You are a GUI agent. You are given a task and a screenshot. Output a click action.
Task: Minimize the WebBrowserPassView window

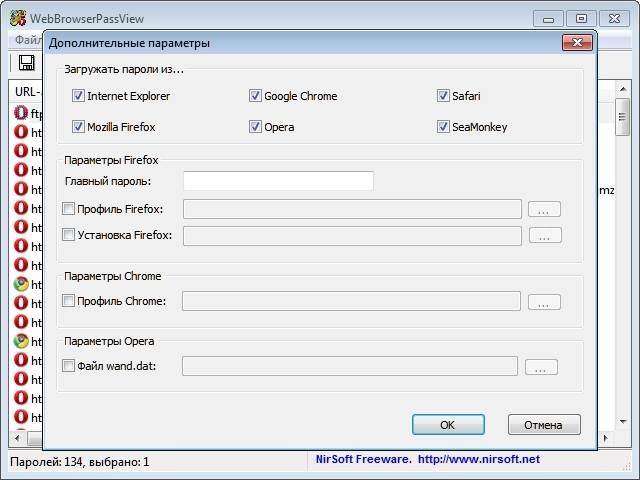tap(548, 18)
